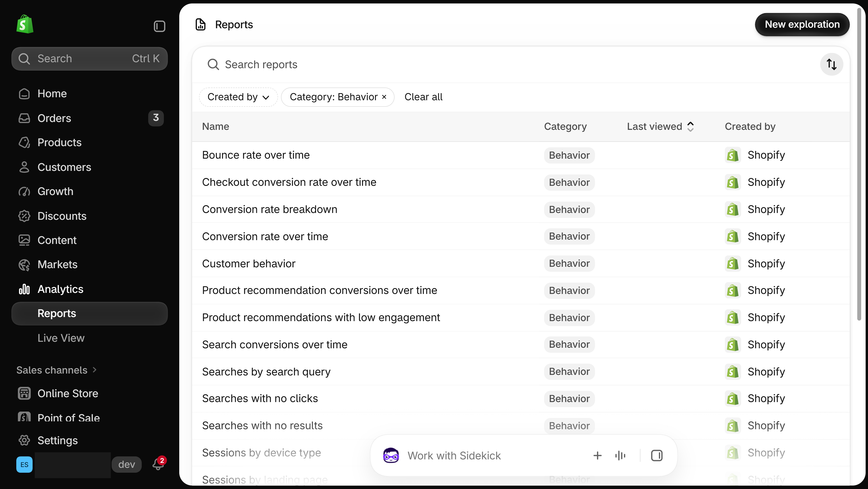Open Searches with no clicks report
The image size is (868, 489).
click(x=260, y=398)
